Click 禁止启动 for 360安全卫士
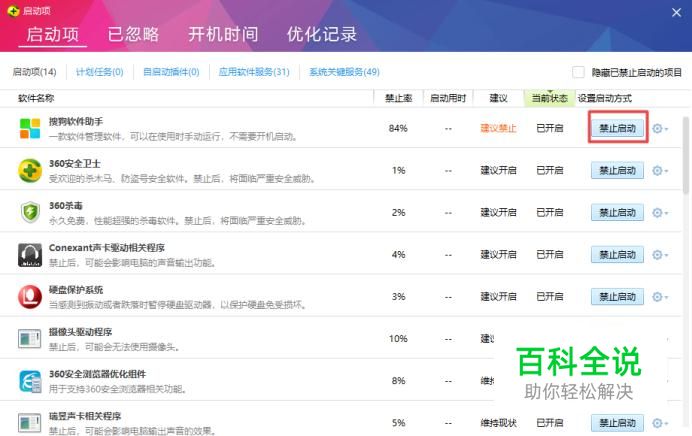The width and height of the screenshot is (692, 436). coord(617,170)
